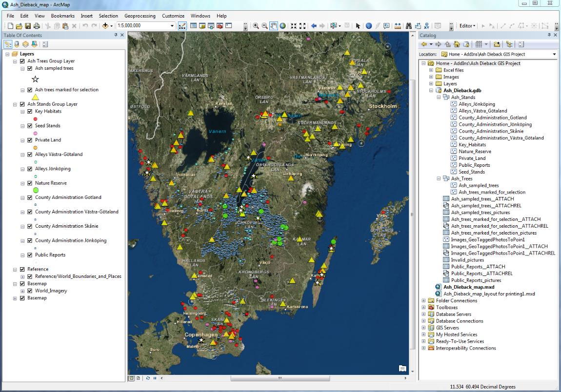Select the Measure ruler tool

click(398, 26)
